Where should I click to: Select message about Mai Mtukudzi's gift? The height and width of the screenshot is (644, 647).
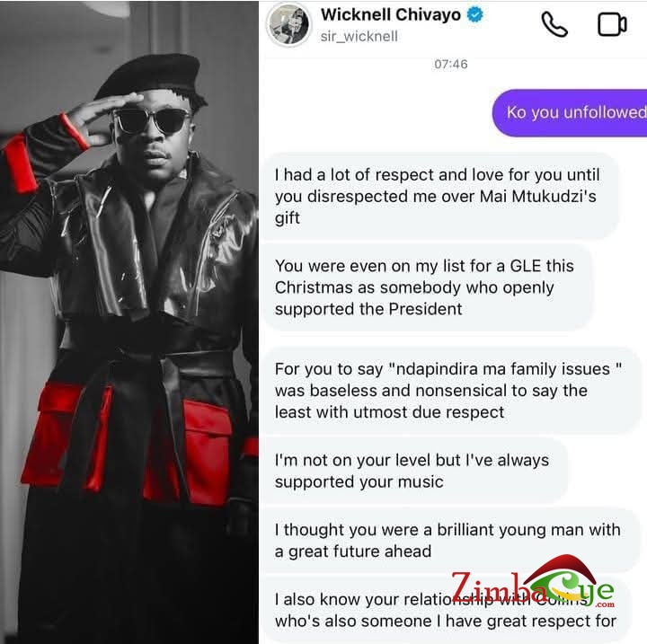coord(440,197)
